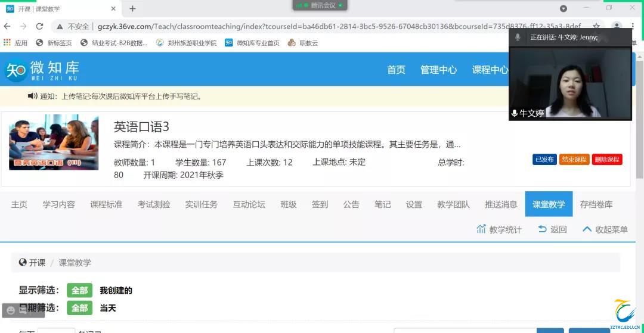644x333 pixels.
Task: Bookmark this page with the star icon
Action: [x=596, y=27]
